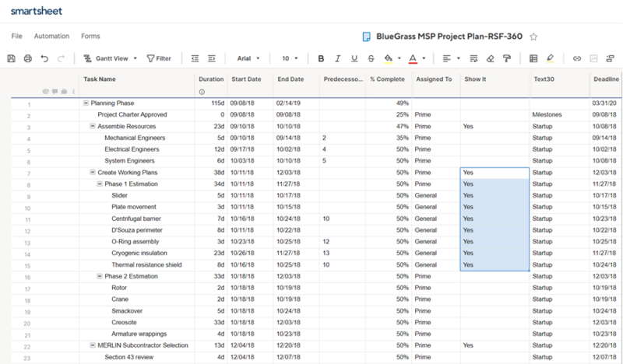Viewport: 623px width, 364px height.
Task: Collapse the Assemble Resources group
Action: coord(92,126)
